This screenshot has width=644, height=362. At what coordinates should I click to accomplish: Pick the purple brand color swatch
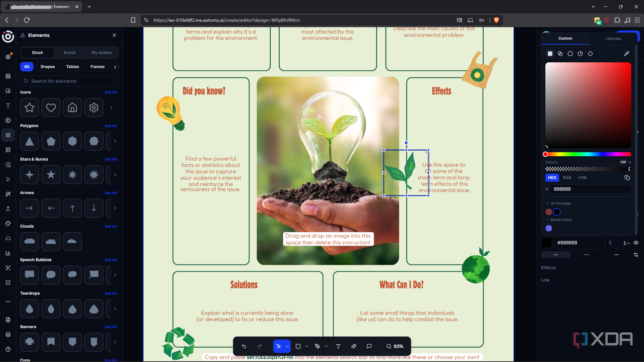[x=549, y=228]
